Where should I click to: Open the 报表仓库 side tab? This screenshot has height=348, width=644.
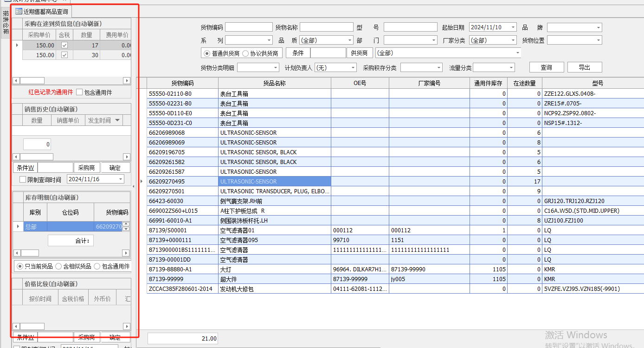6,23
